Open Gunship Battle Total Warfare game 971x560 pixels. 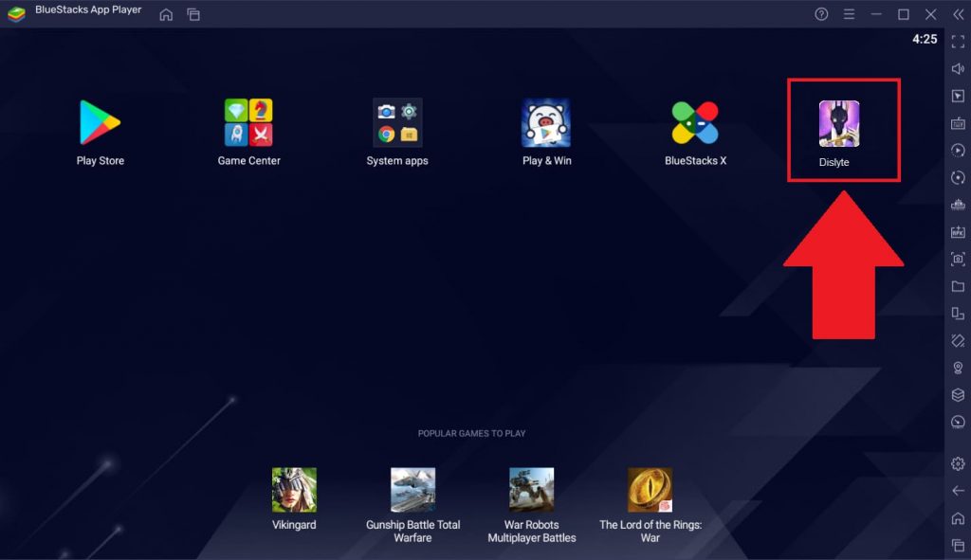[413, 490]
